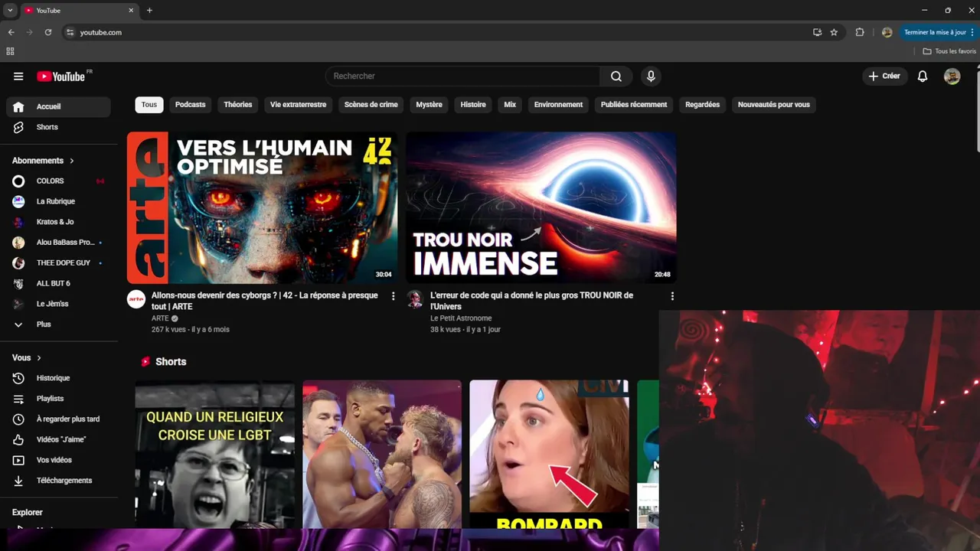The height and width of the screenshot is (551, 980).
Task: Open Chrome apps grid shortcut
Action: coord(10,51)
